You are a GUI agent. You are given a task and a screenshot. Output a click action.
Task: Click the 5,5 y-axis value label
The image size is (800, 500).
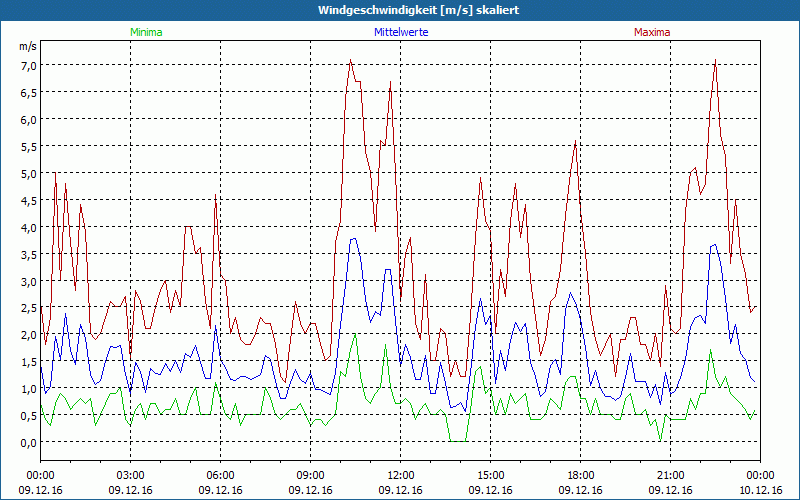point(29,147)
